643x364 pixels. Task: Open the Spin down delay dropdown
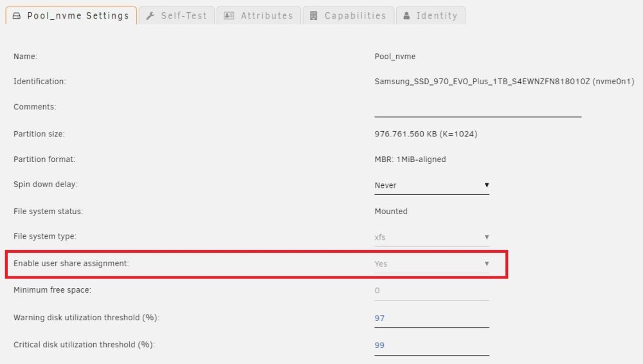pos(432,185)
